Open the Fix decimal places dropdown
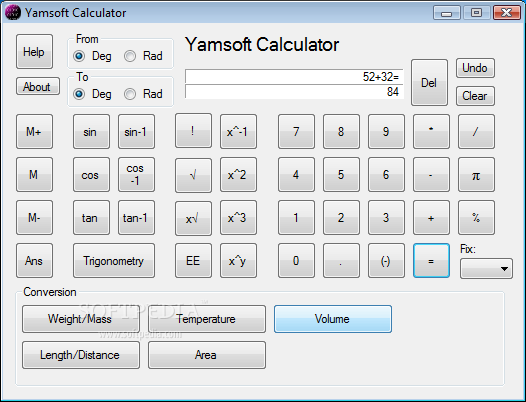 486,268
